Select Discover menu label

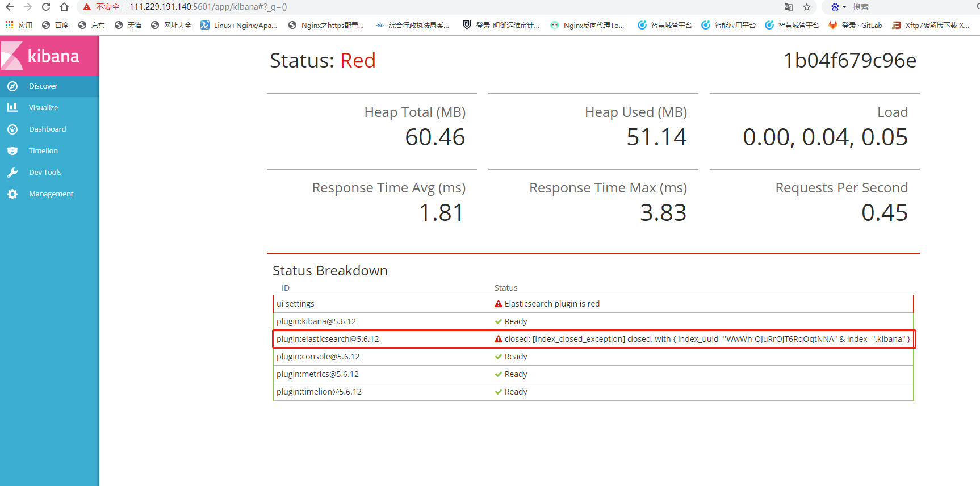click(43, 86)
